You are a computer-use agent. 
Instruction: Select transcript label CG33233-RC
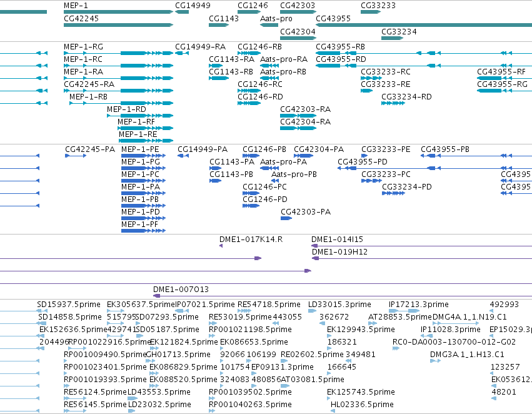[x=386, y=72]
